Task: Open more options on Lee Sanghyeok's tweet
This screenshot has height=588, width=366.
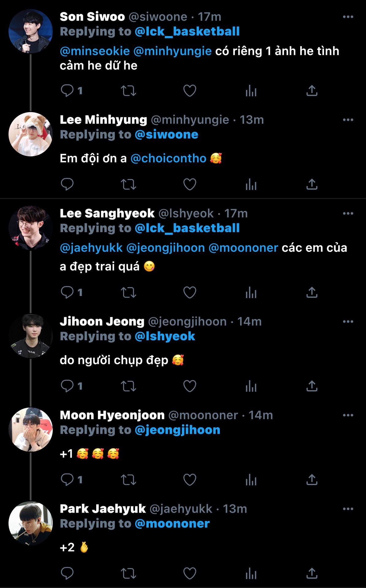Action: 348,213
